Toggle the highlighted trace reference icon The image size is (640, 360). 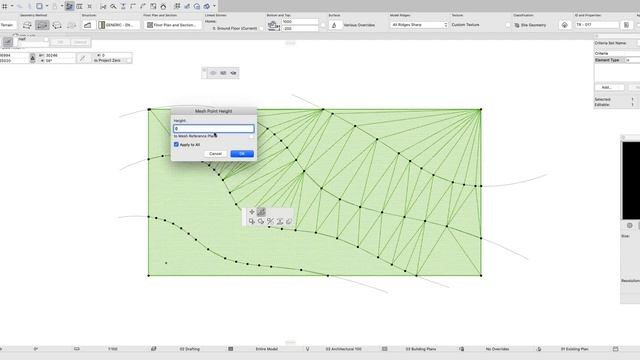(69, 6)
